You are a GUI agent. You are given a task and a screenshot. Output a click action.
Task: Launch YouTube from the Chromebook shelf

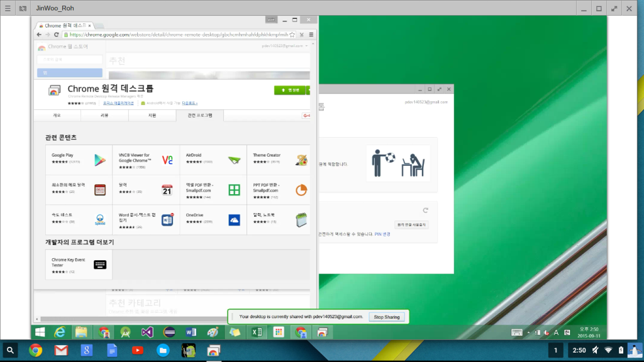[138, 351]
